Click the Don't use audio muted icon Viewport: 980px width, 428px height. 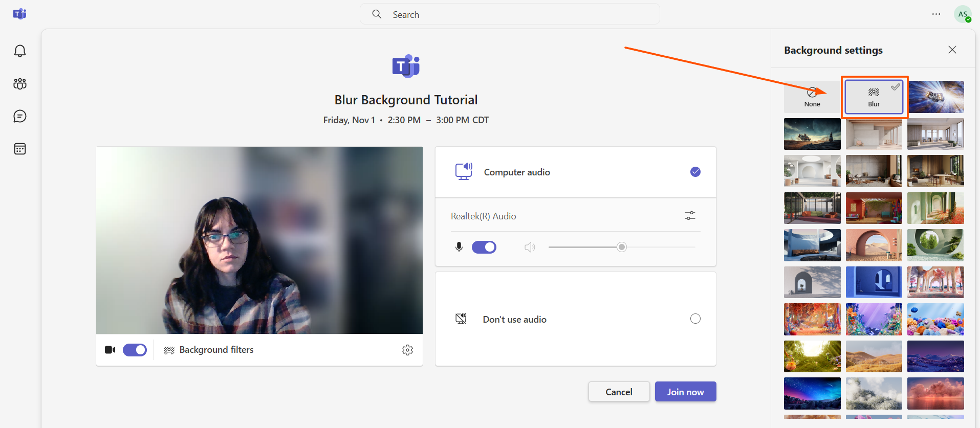pos(461,319)
